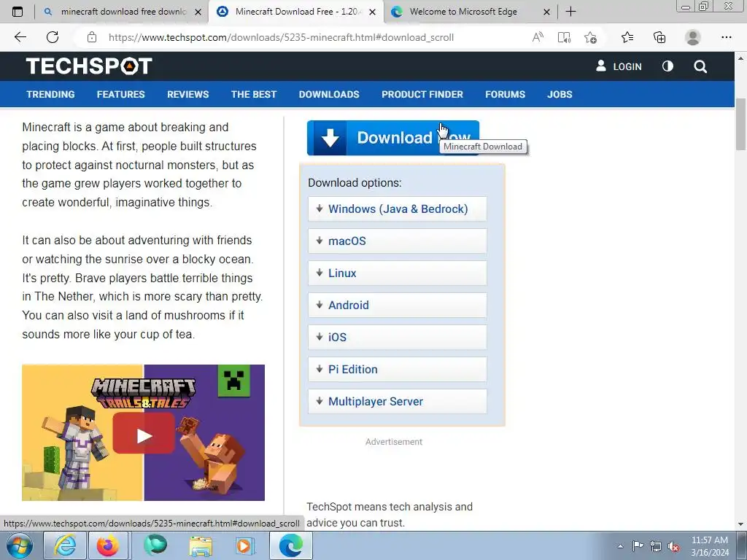The width and height of the screenshot is (747, 560).
Task: Open the green swirl app on taskbar
Action: [155, 545]
